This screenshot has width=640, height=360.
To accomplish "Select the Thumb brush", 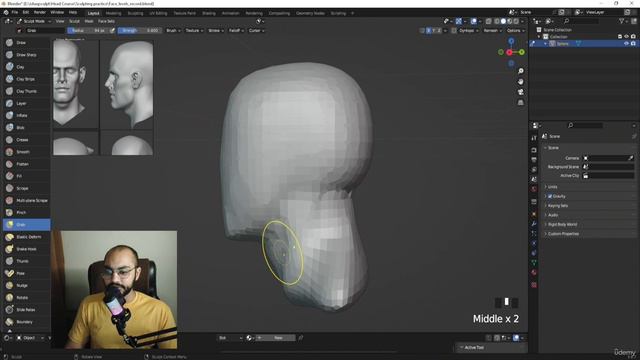I will [x=27, y=261].
